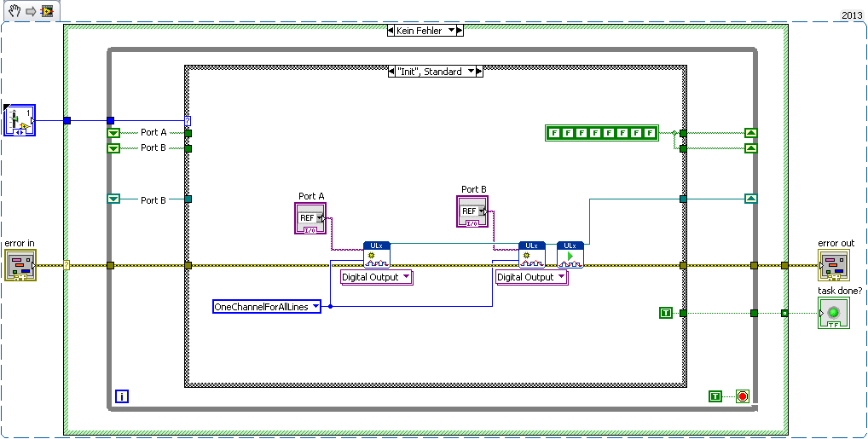Click the yellow question mark error case selector

[67, 265]
